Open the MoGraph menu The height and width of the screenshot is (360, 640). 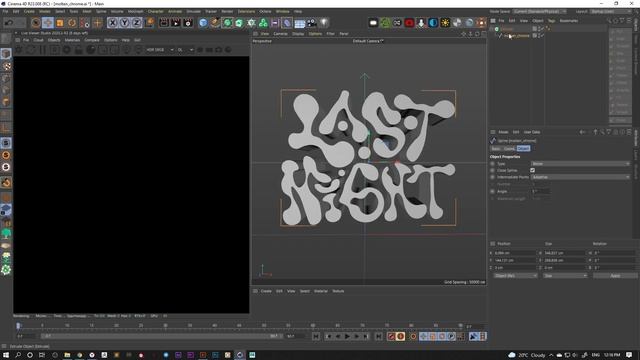click(x=136, y=11)
